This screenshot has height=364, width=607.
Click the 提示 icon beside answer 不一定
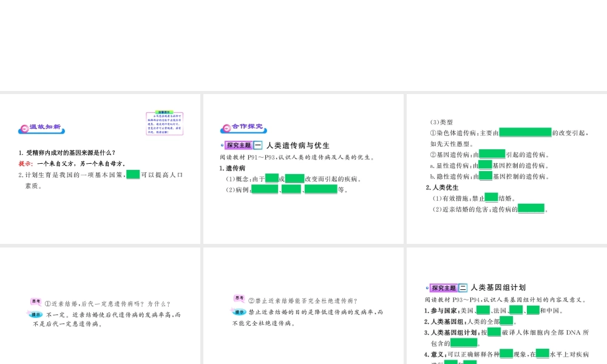(35, 314)
